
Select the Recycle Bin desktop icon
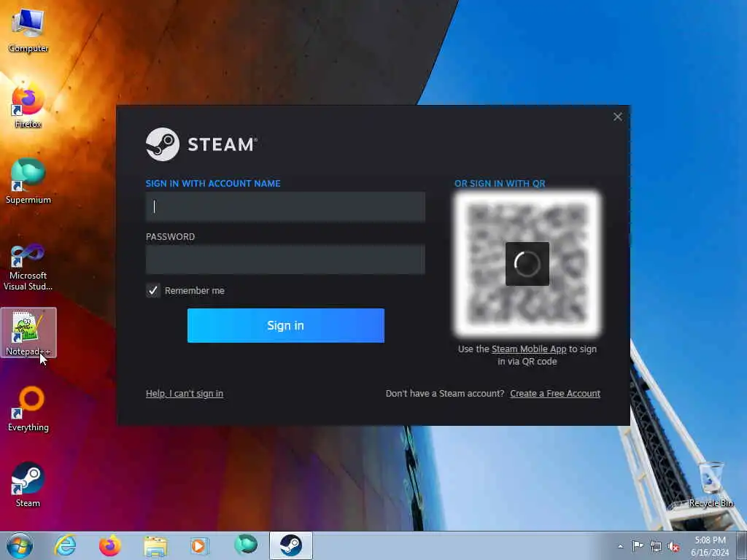[x=711, y=484]
